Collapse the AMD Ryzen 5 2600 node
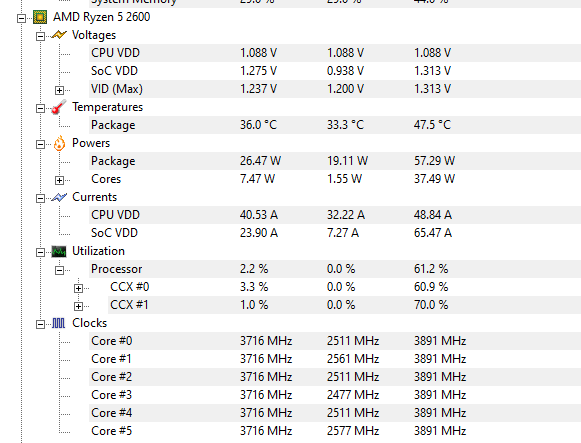581x443 pixels. 21,18
